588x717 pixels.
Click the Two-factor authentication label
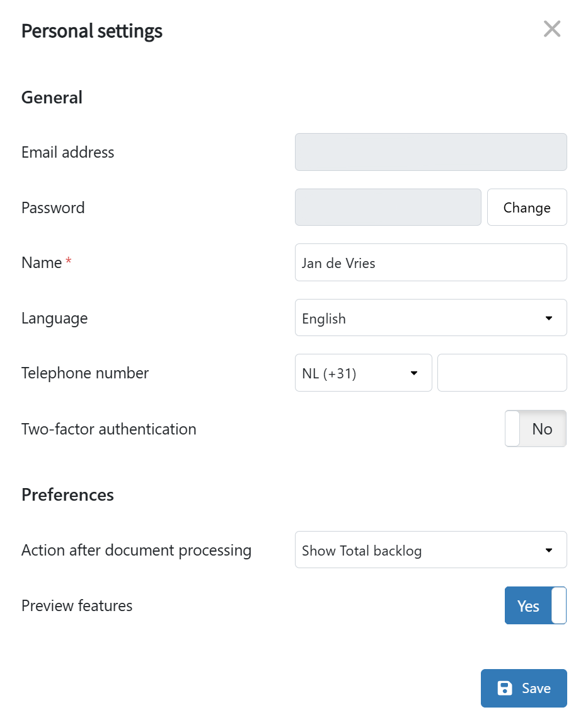coord(109,429)
